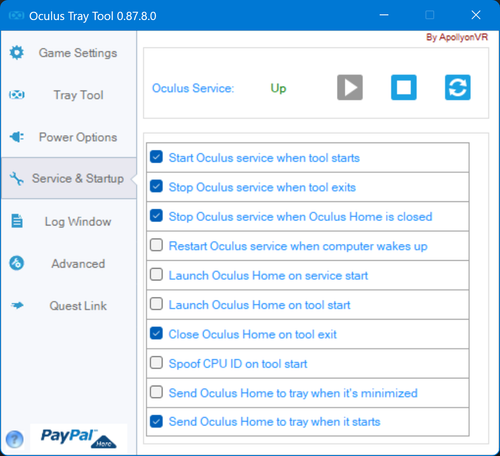The image size is (500, 456).
Task: Enable Restart Oculus service when computer wakes up
Action: pyautogui.click(x=156, y=245)
